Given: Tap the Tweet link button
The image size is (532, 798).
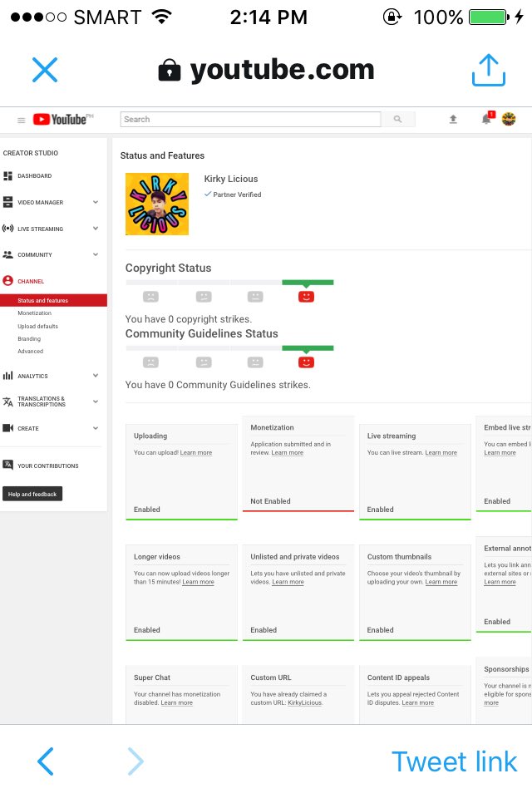Looking at the screenshot, I should [454, 762].
